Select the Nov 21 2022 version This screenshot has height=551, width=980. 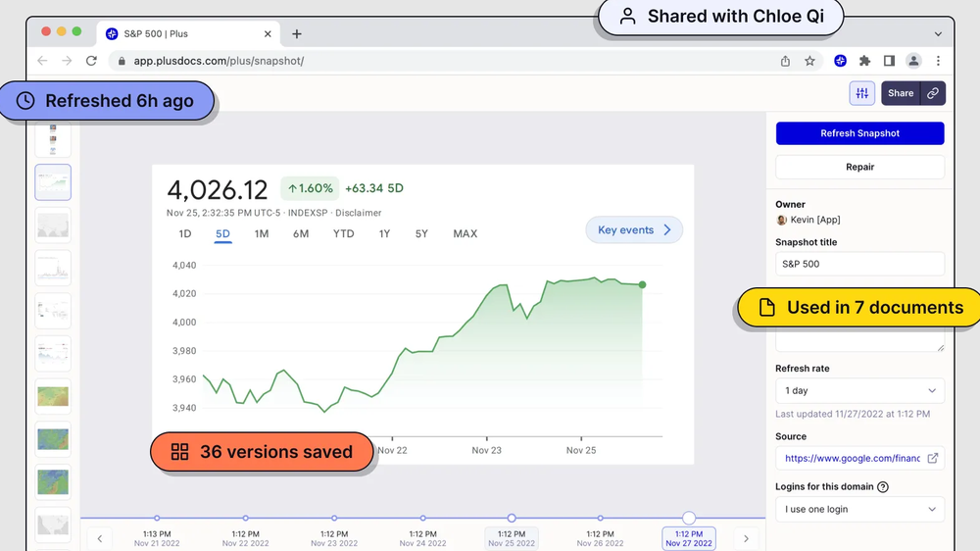point(157,538)
